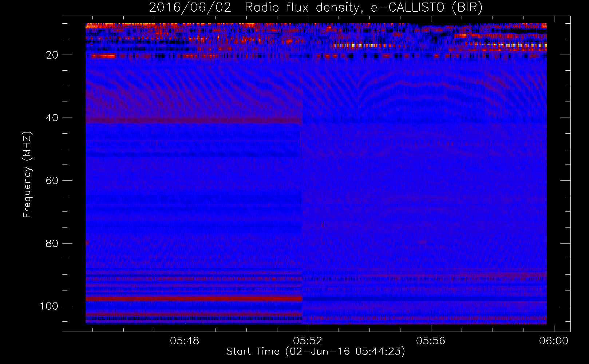The width and height of the screenshot is (589, 364).
Task: Click the '06:00' time axis label
Action: [x=553, y=341]
